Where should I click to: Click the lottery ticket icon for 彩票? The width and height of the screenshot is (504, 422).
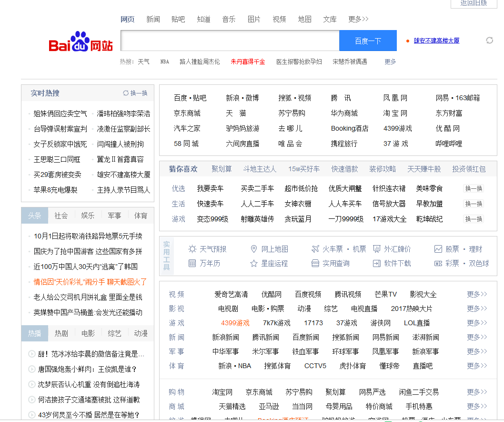438,263
